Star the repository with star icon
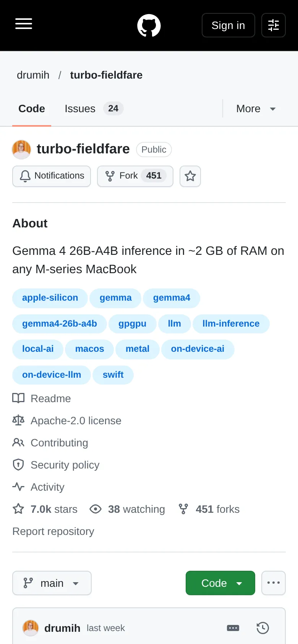The image size is (298, 644). [x=190, y=176]
